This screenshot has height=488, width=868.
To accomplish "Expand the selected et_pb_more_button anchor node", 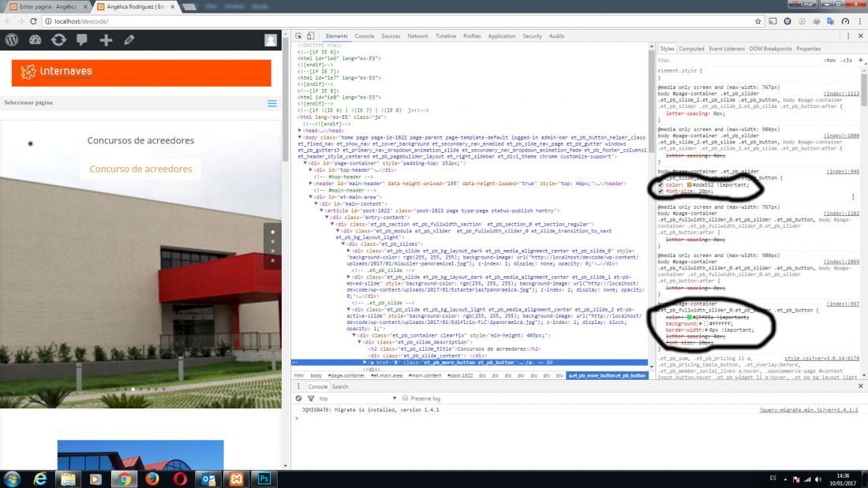I will [365, 363].
